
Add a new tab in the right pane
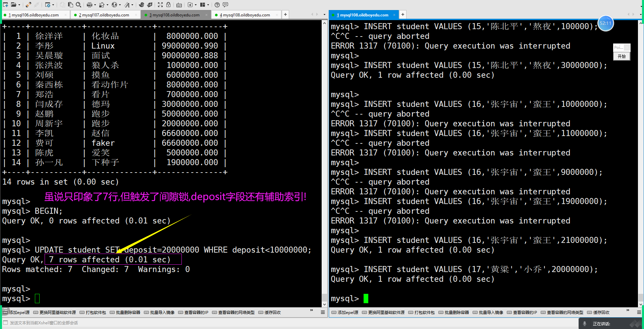[x=403, y=14]
